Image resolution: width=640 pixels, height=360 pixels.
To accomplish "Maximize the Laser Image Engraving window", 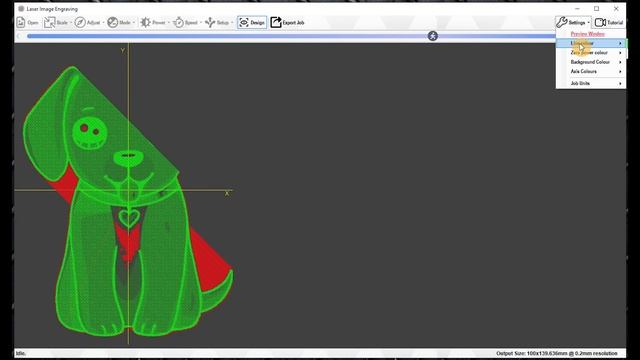I will (x=596, y=9).
